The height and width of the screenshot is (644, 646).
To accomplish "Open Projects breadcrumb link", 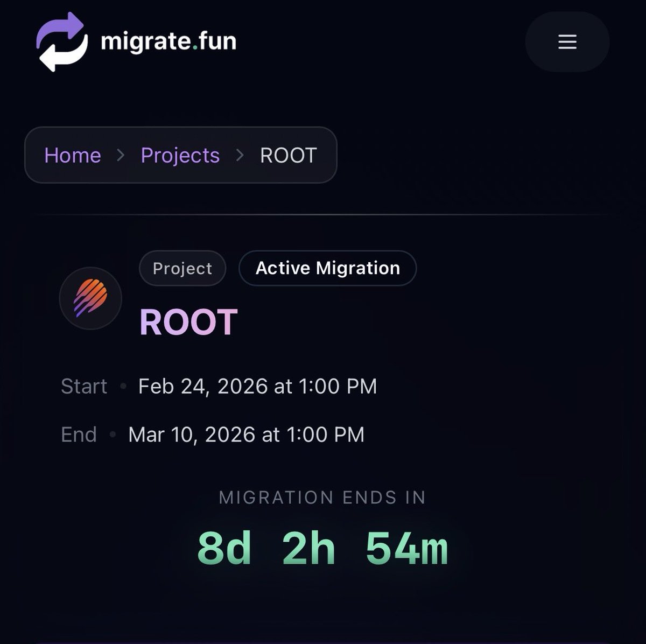I will 180,156.
